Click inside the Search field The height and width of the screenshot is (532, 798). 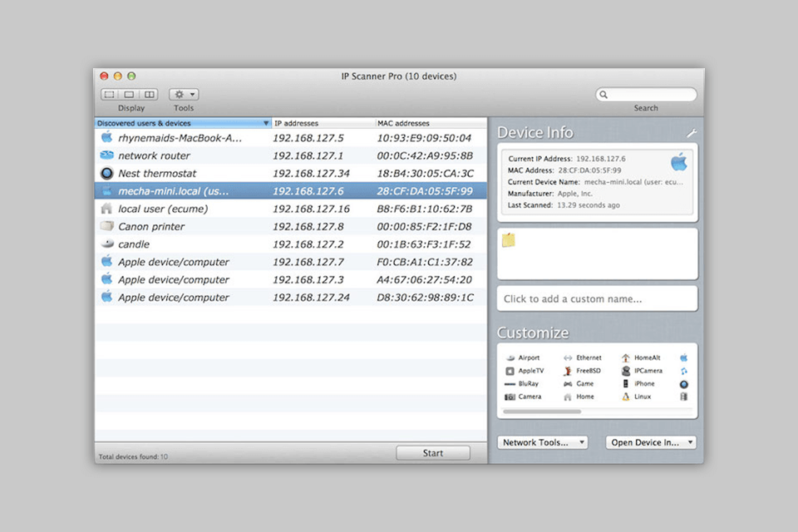647,94
